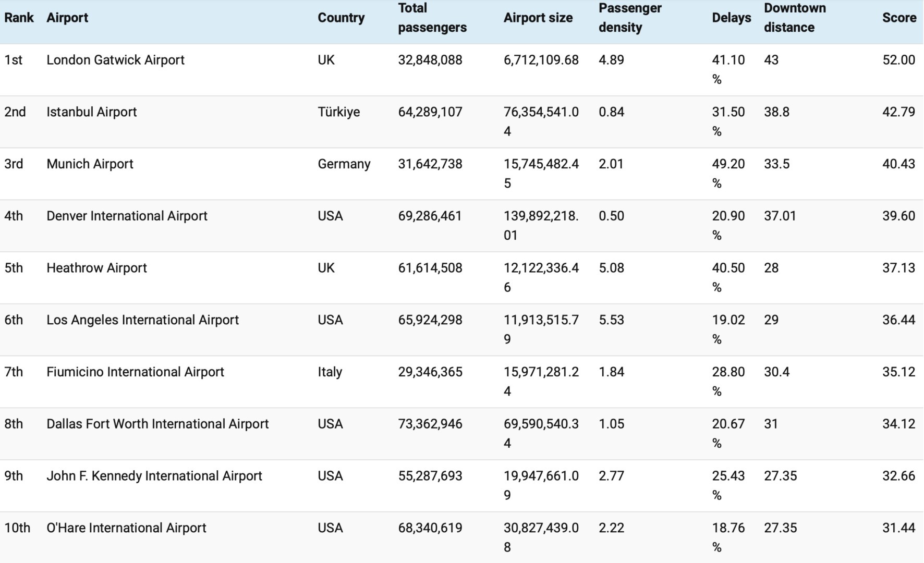Sort by Airport column header
This screenshot has width=924, height=563.
pos(67,18)
